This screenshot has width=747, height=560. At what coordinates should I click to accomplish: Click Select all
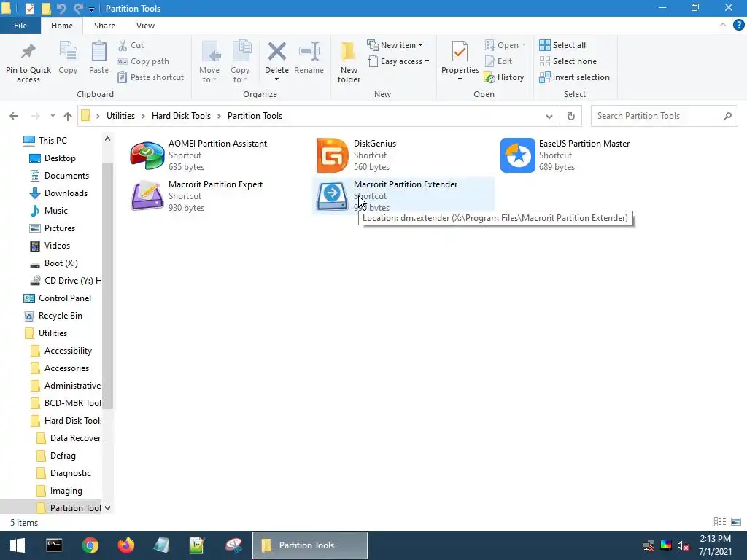pos(562,45)
